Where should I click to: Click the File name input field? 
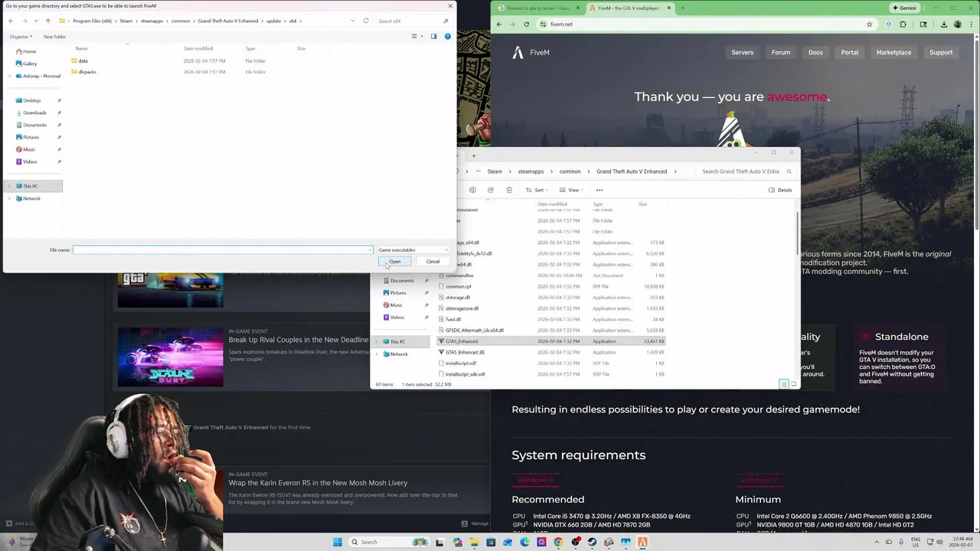tap(223, 249)
